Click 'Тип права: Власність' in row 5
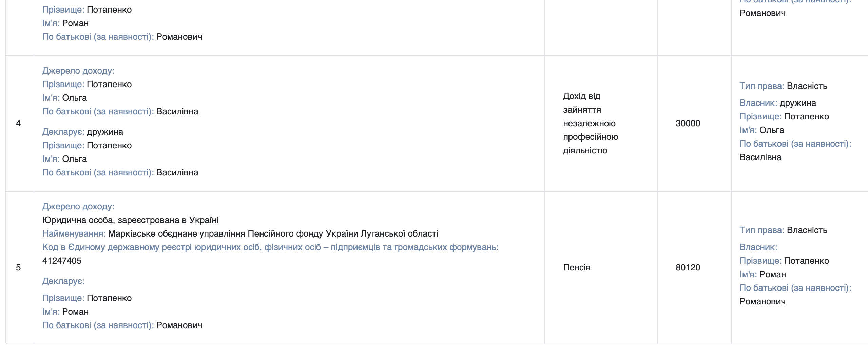The height and width of the screenshot is (355, 868). 783,230
